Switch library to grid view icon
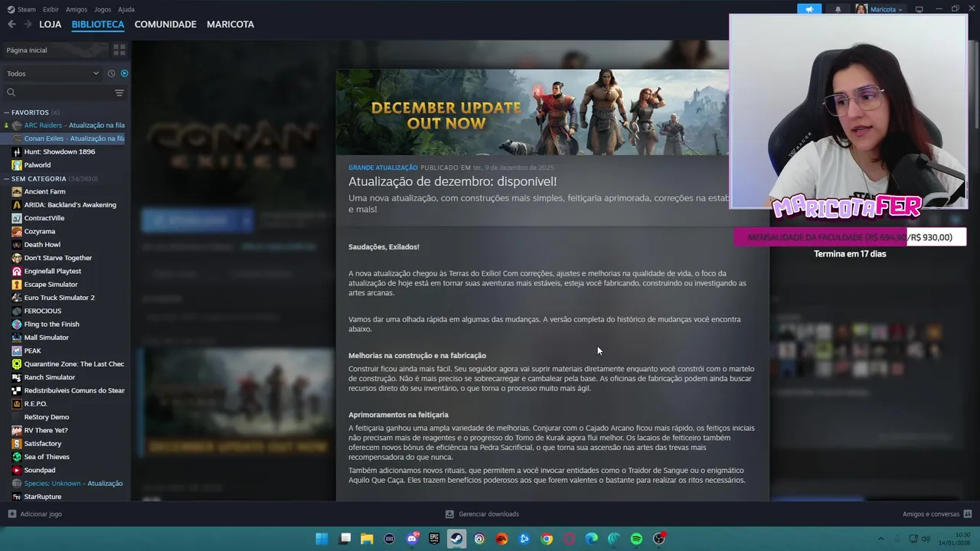Viewport: 980px width, 551px height. 119,50
